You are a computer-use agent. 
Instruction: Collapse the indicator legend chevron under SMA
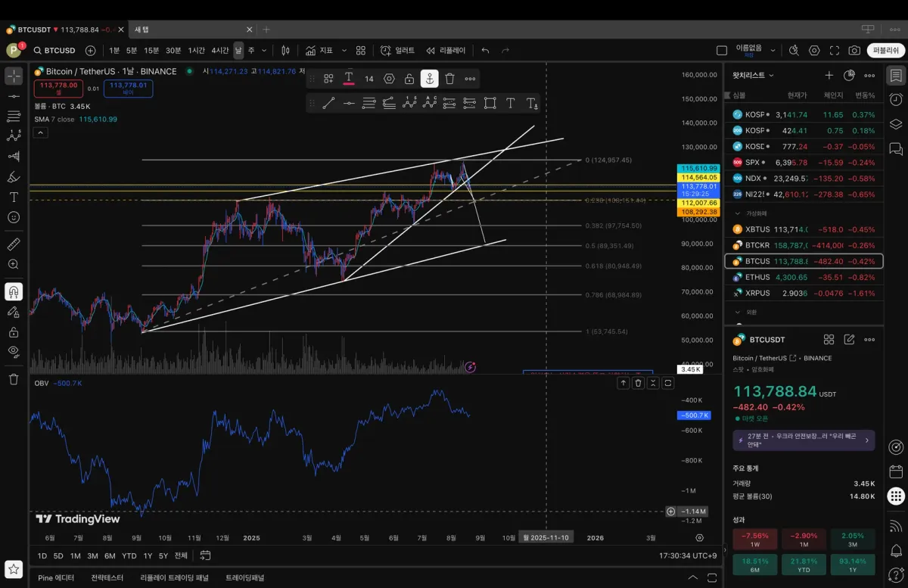[41, 132]
